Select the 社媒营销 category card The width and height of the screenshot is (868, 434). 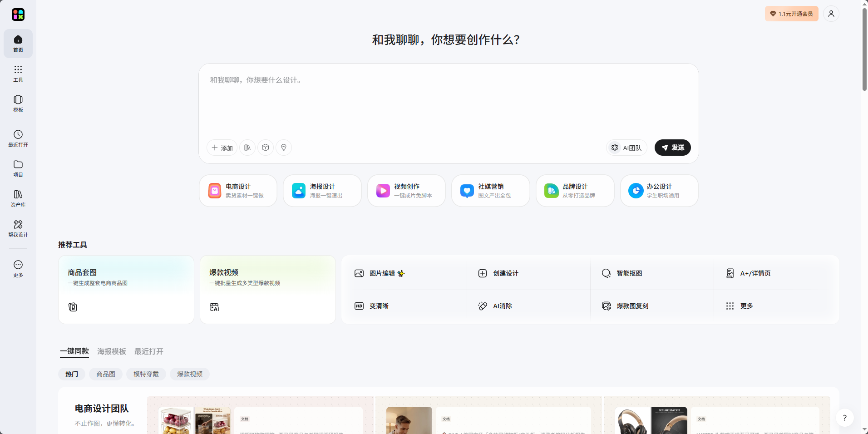(x=491, y=191)
